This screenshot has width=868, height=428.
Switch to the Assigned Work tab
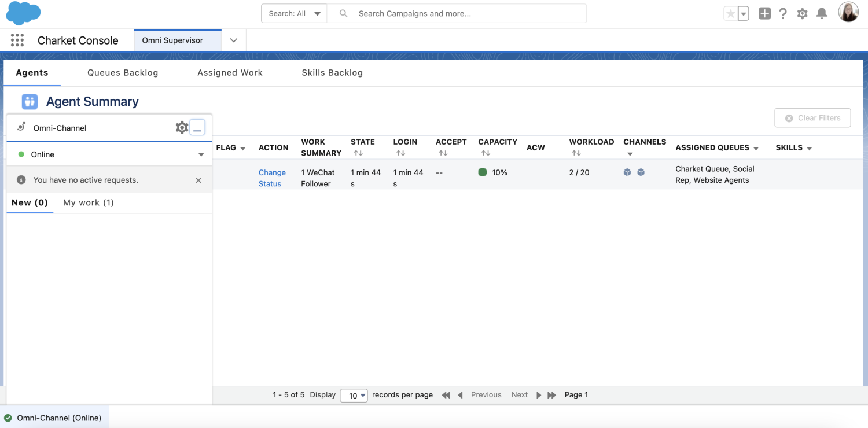pyautogui.click(x=230, y=73)
